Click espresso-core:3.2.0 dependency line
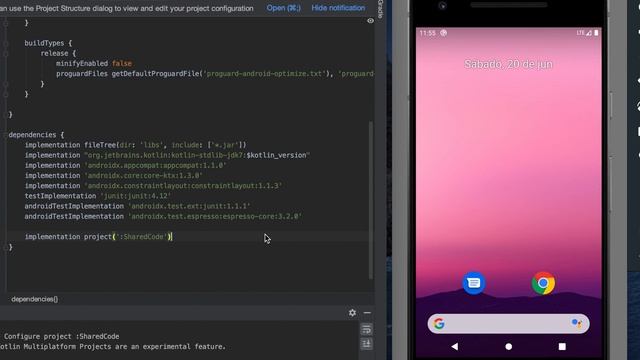Screen dimensions: 640x360 [x=163, y=216]
